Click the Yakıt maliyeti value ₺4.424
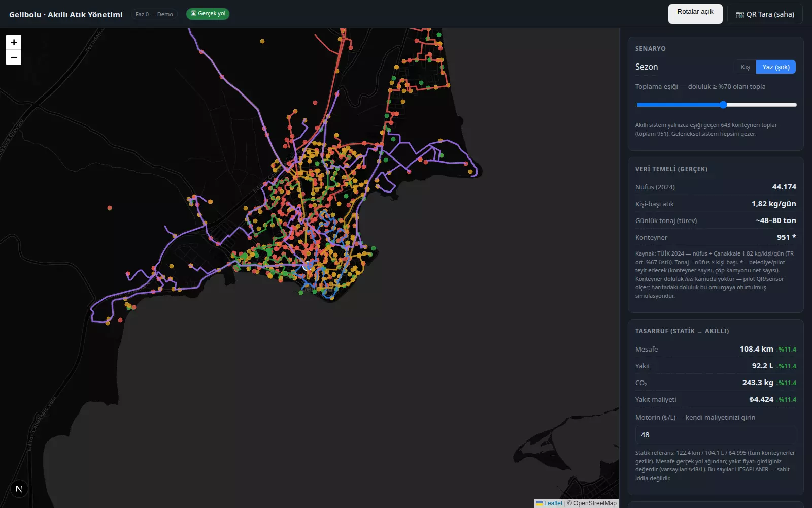 761,399
